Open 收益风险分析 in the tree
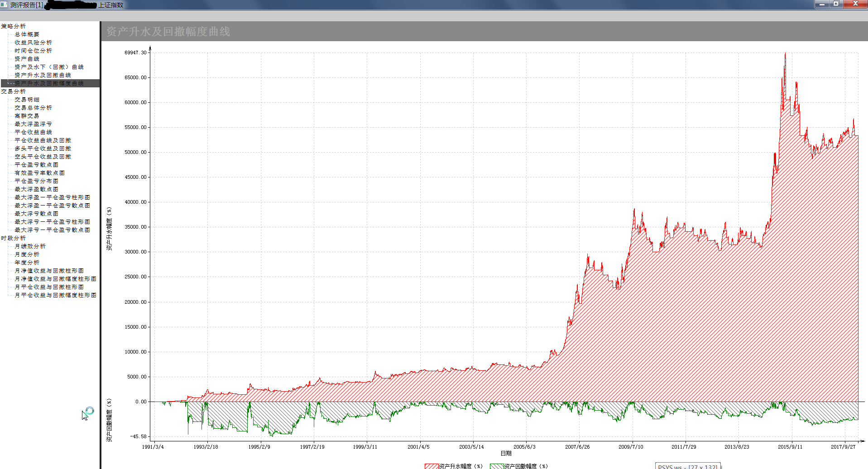The image size is (868, 469). click(33, 43)
